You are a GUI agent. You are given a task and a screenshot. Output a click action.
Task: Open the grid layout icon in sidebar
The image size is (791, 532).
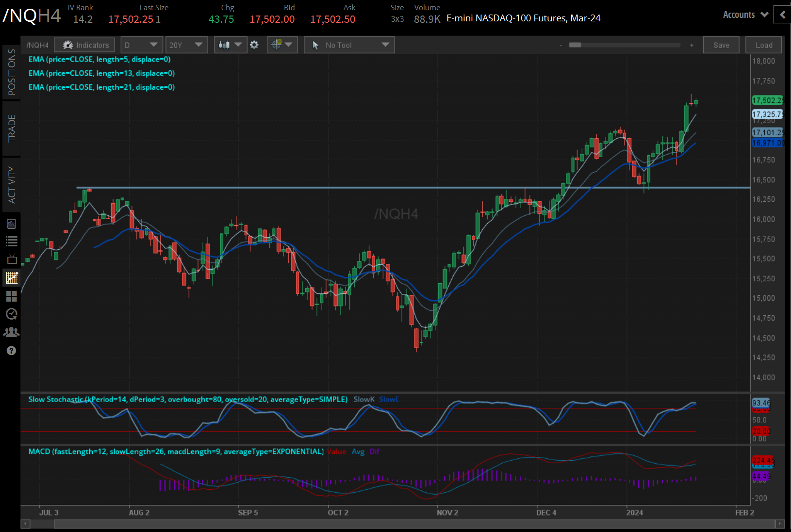coord(12,296)
